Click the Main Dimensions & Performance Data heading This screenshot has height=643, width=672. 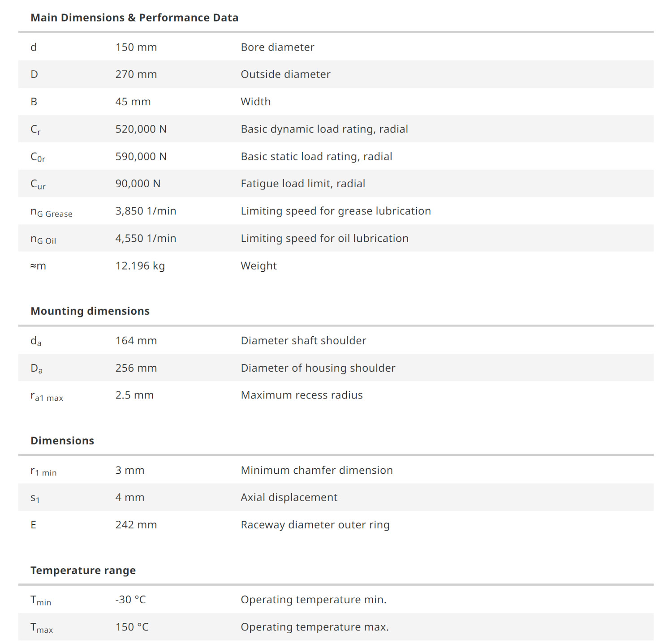coord(134,18)
